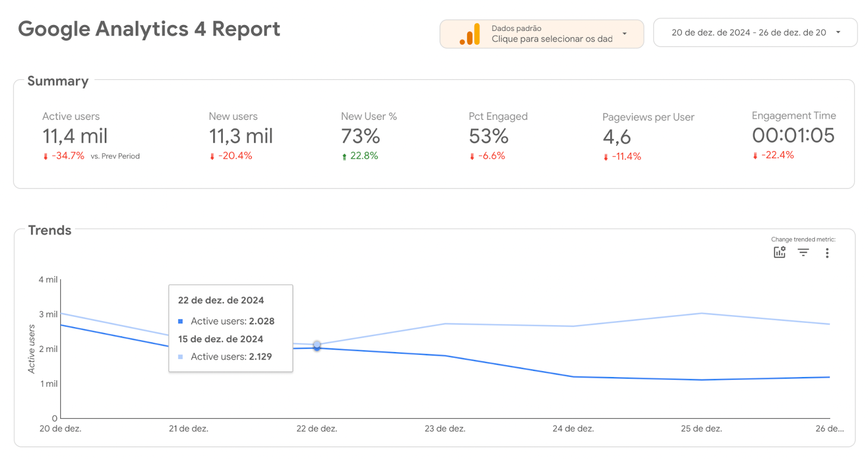868x460 pixels.
Task: Select the New users value 11,3 mil
Action: [241, 136]
